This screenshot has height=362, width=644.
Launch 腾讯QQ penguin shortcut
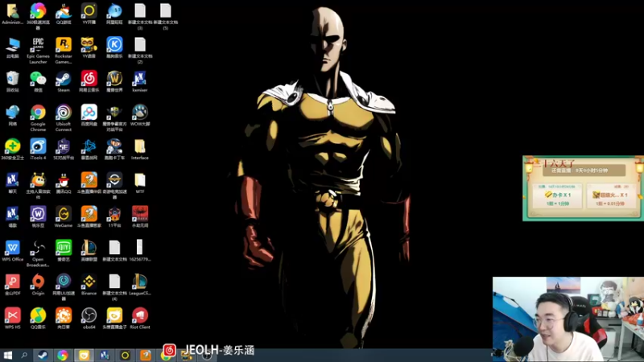pyautogui.click(x=64, y=183)
